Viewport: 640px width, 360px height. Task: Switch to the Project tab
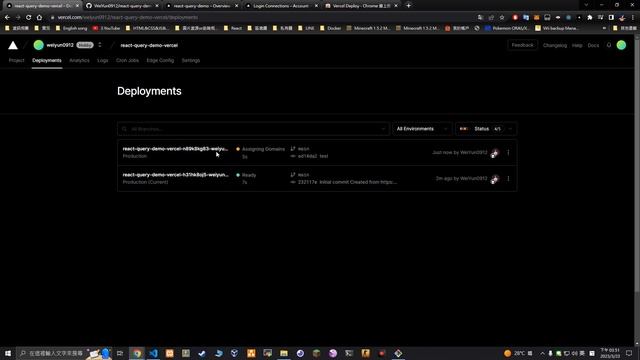click(x=17, y=60)
